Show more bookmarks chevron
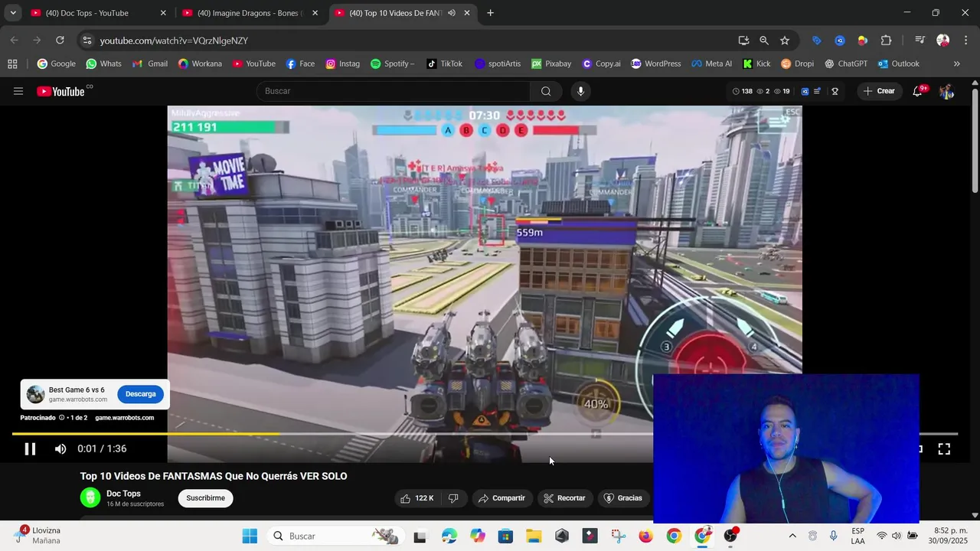Image resolution: width=980 pixels, height=551 pixels. tap(956, 64)
